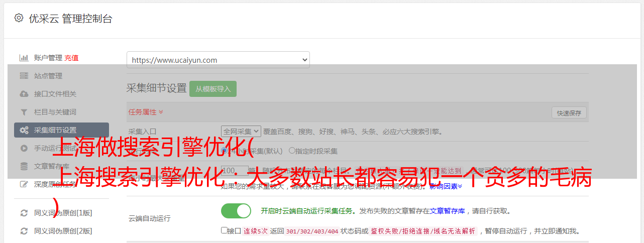644x243 pixels.
Task: Click the play circle icon for 手动运行测试
Action: point(24,148)
